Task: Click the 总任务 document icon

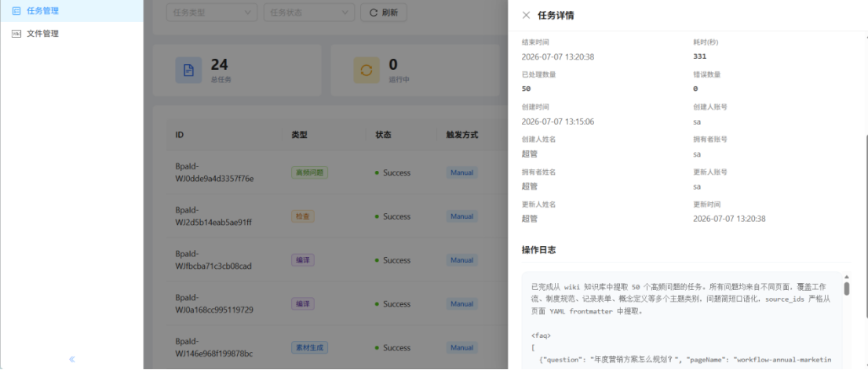Action: [x=189, y=71]
